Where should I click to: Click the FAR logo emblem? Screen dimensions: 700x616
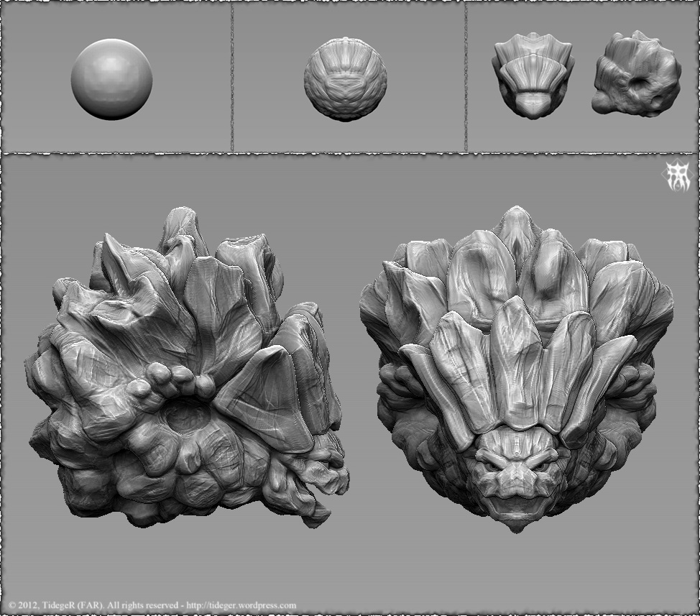coord(678,176)
